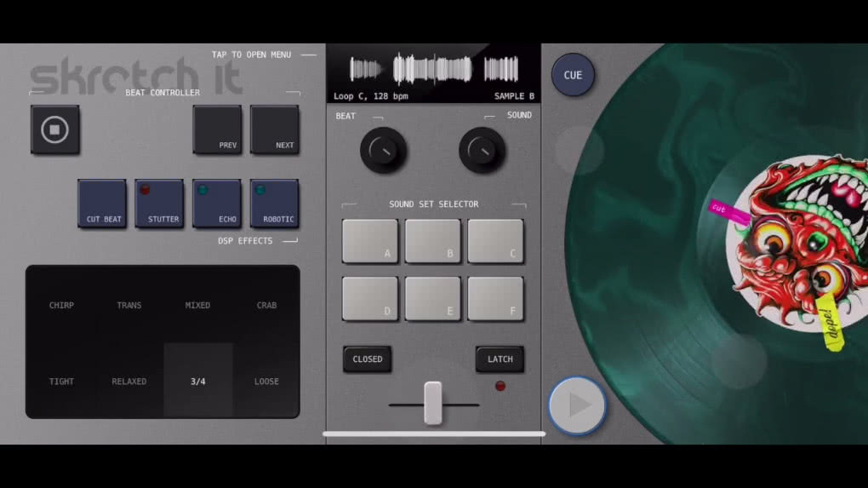Select the MIXED scratch mode

coord(197,305)
